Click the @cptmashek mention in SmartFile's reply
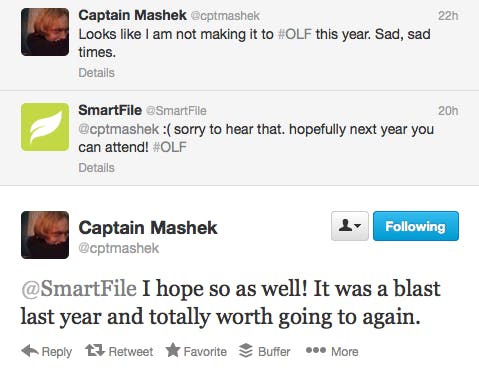This screenshot has height=370, width=479. point(119,129)
